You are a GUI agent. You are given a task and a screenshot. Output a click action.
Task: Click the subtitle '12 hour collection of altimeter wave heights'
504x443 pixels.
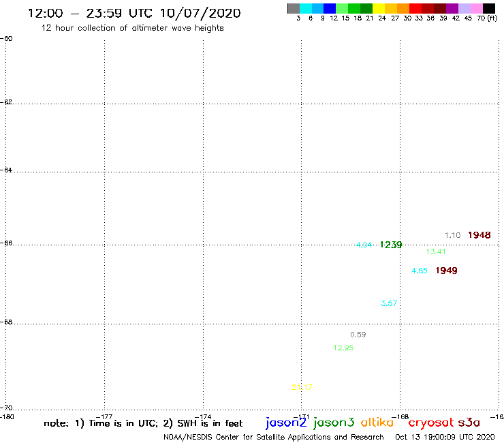tap(132, 28)
